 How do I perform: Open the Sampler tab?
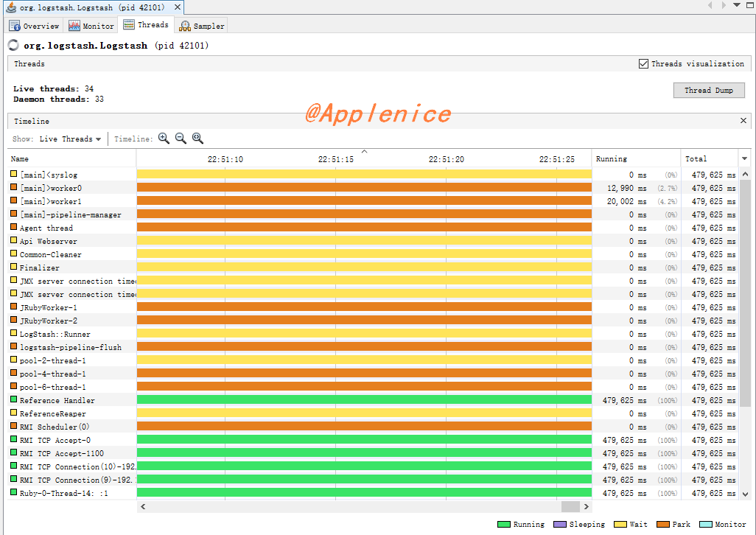tap(202, 26)
